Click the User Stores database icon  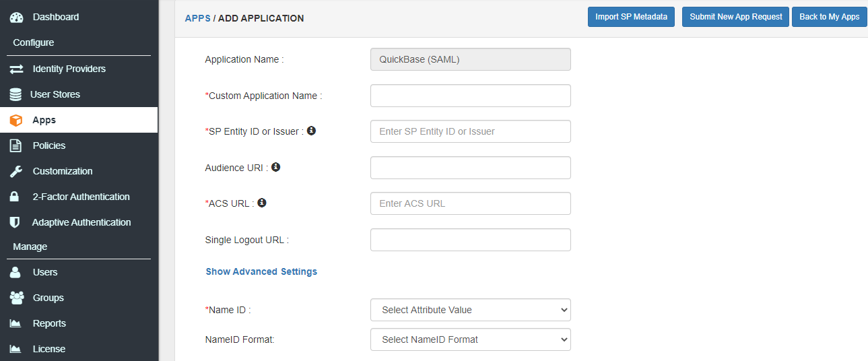point(15,94)
